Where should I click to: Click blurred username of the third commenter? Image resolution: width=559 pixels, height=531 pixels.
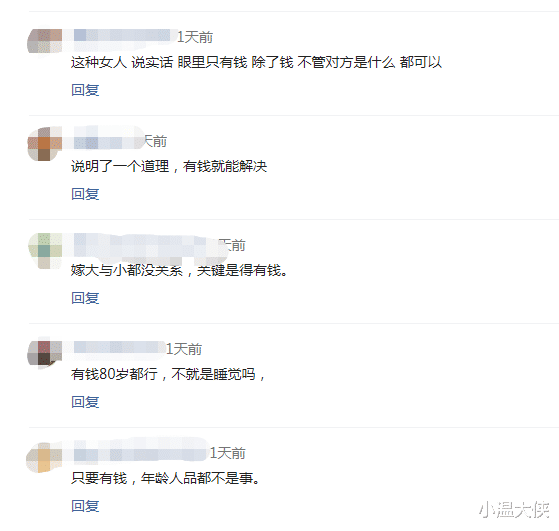(146, 246)
